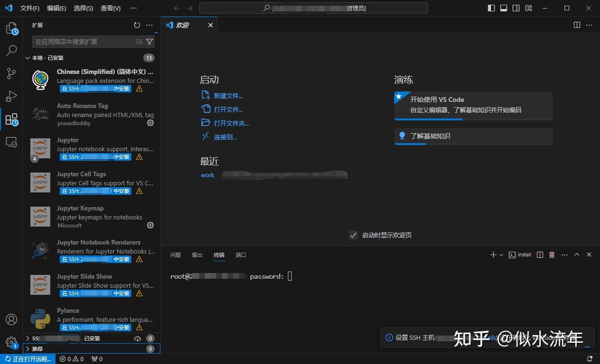Open the Source Control view

11,73
